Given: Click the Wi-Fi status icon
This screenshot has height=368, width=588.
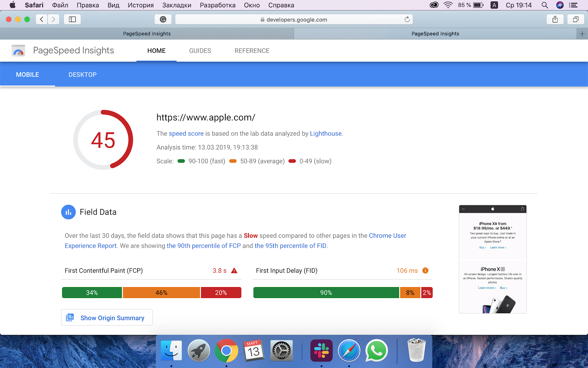Looking at the screenshot, I should pos(448,5).
